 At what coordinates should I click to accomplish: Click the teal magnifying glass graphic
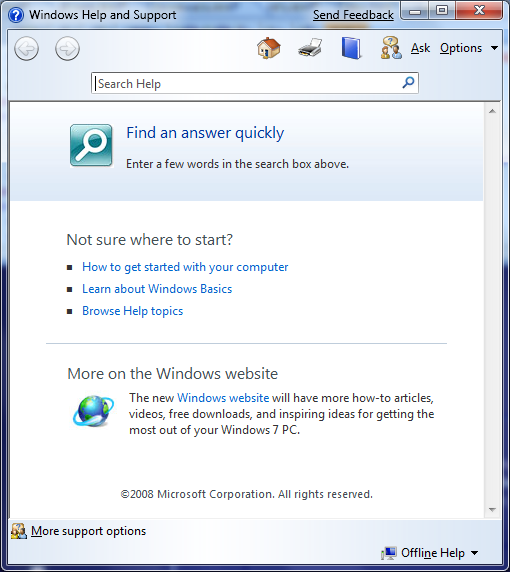click(x=91, y=145)
